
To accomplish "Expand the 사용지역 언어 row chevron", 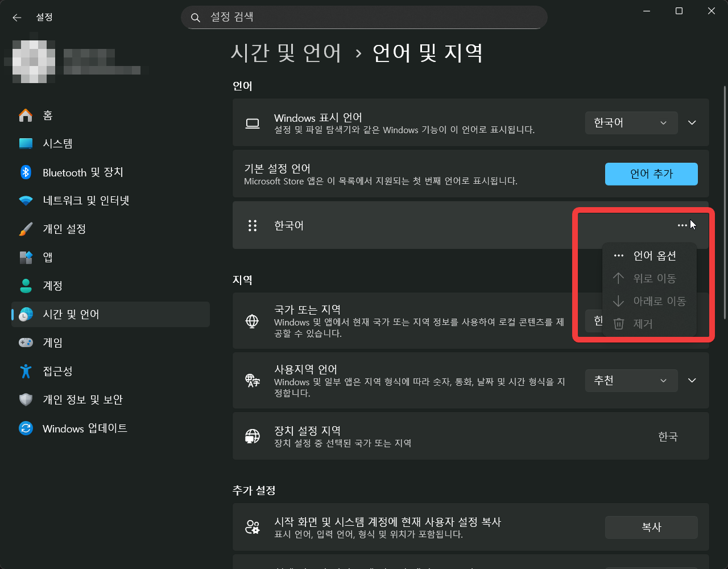I will (692, 381).
